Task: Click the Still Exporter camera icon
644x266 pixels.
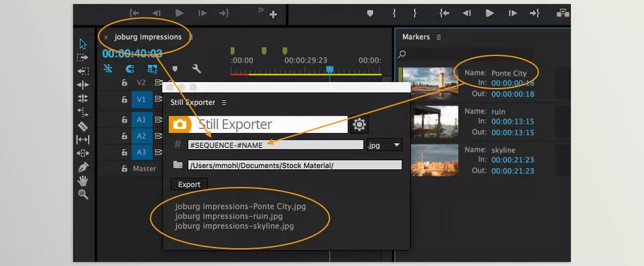Action: tap(180, 124)
